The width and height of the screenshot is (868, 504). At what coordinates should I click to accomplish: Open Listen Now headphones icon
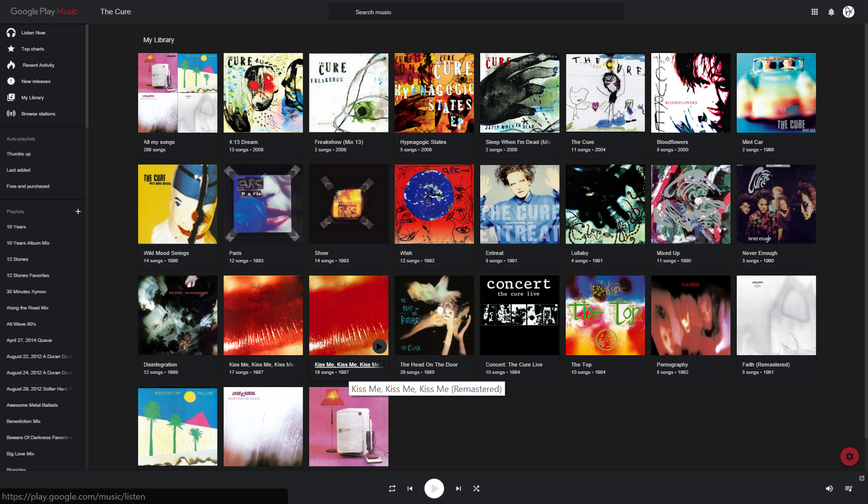[x=11, y=32]
